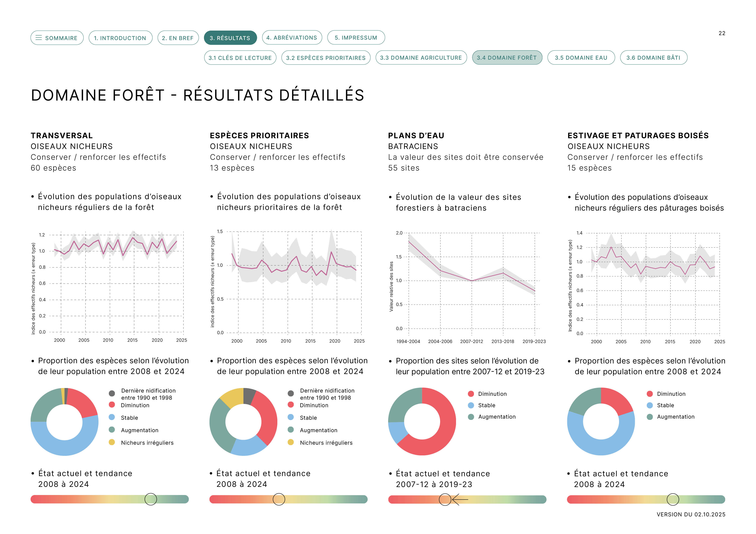Image resolution: width=756 pixels, height=534 pixels.
Task: Go to the 3.2 Espèces prioritaires subsection
Action: click(x=326, y=57)
